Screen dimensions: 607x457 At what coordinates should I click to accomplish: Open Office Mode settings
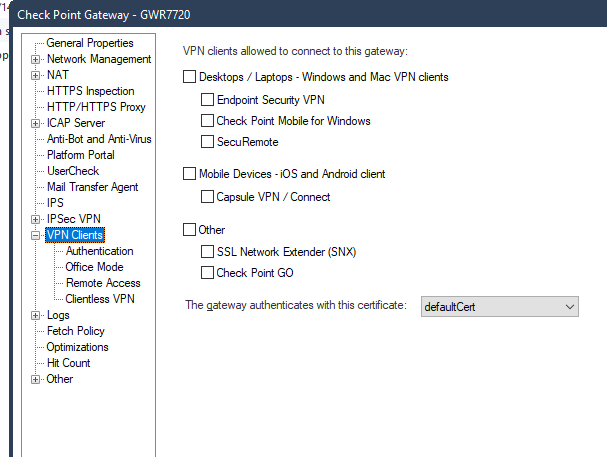coord(94,267)
